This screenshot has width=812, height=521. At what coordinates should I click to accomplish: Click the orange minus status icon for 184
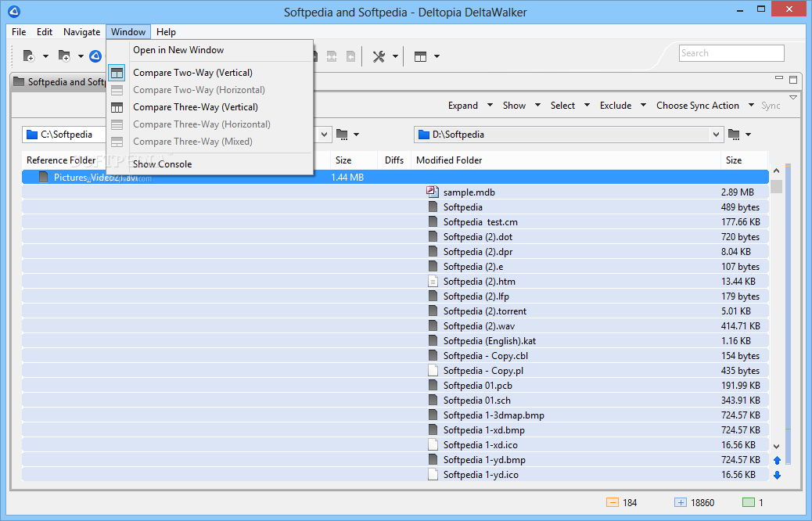click(x=612, y=502)
